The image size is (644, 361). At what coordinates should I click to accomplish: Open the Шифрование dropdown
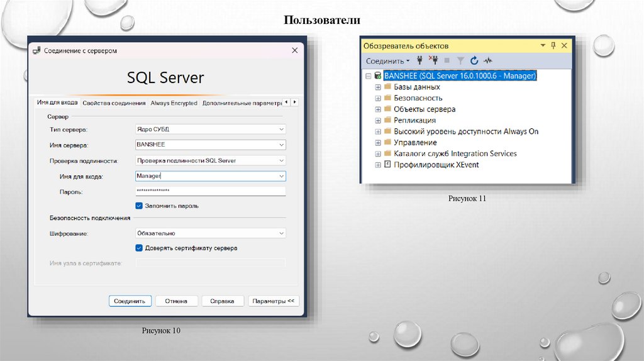pos(281,233)
